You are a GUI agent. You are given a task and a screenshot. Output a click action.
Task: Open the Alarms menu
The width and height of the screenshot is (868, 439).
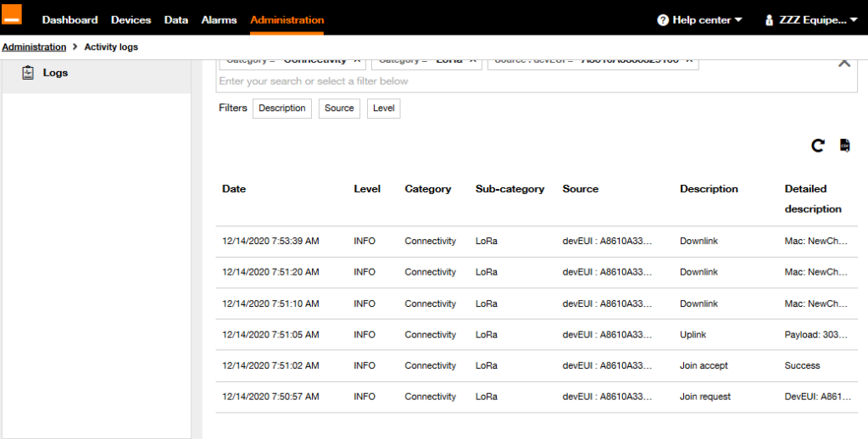pos(220,20)
